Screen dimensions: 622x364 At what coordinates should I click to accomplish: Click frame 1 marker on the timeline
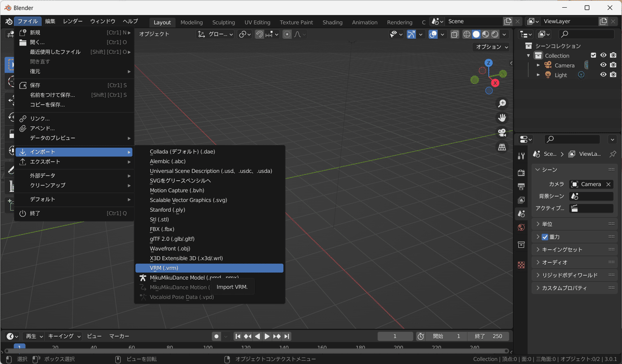pyautogui.click(x=20, y=347)
